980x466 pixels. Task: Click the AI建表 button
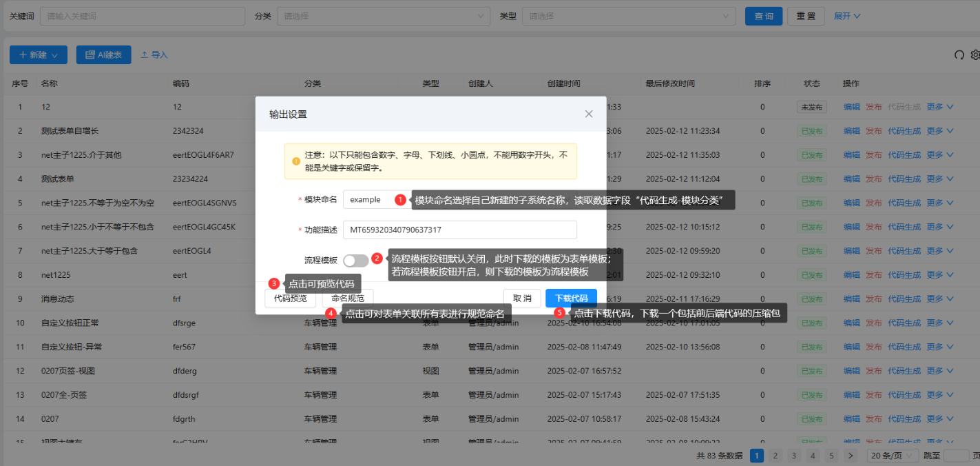coord(103,55)
